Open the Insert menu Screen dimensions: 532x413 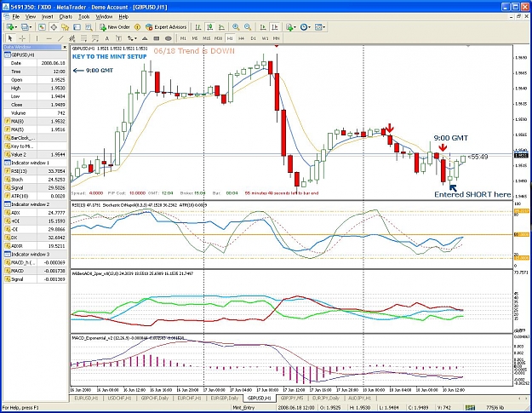(47, 16)
